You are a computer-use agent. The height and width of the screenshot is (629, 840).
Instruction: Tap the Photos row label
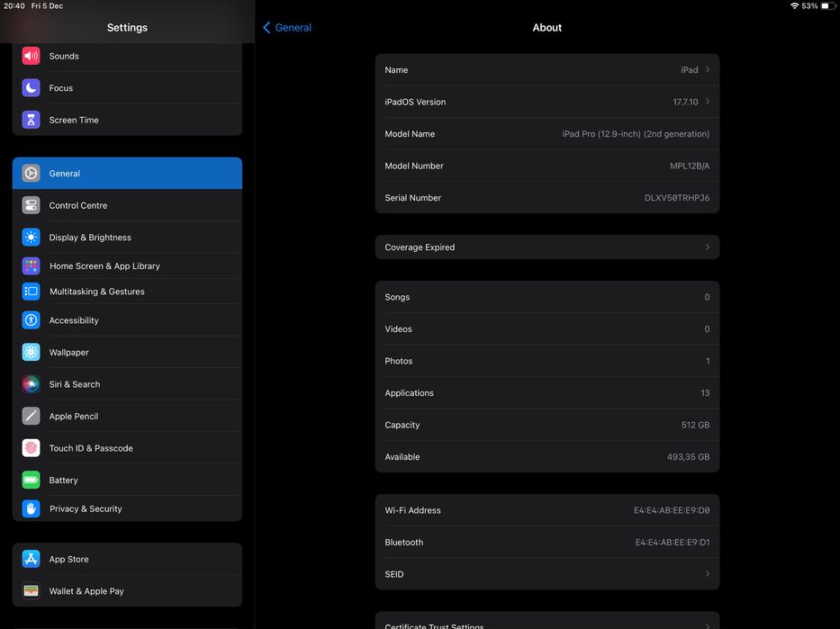tap(399, 361)
